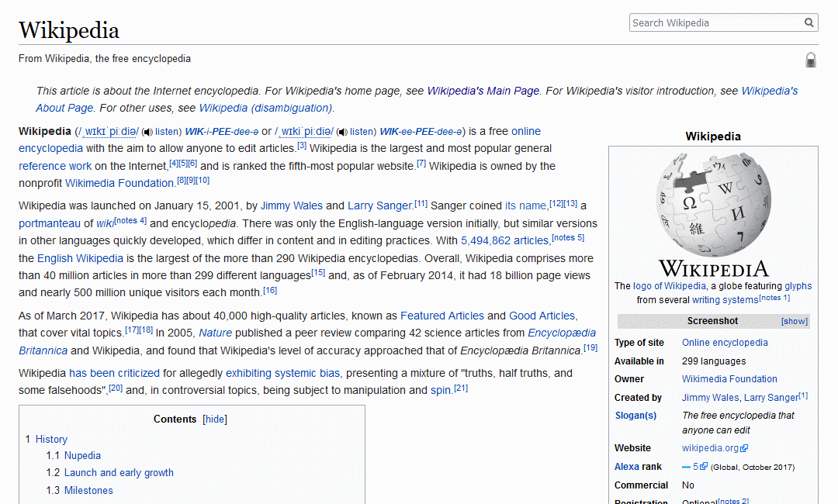Click the WIK-i-PEE-dee-ə respelling link

click(222, 131)
